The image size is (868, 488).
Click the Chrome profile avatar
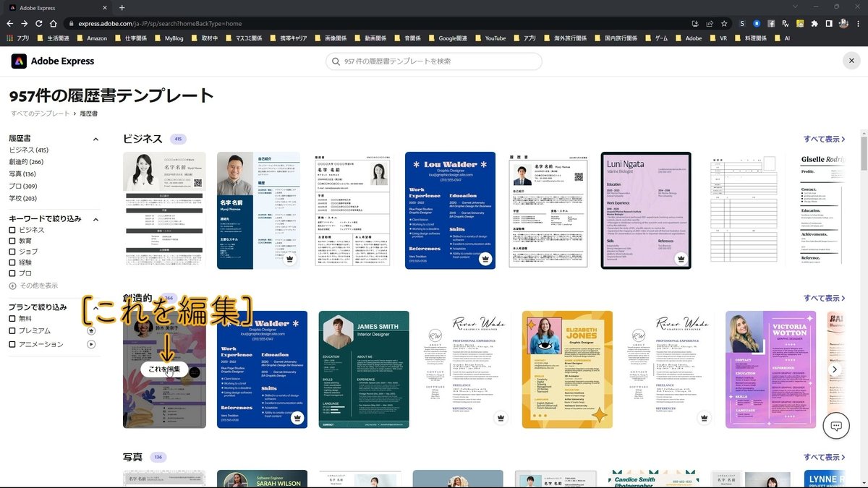pos(843,23)
